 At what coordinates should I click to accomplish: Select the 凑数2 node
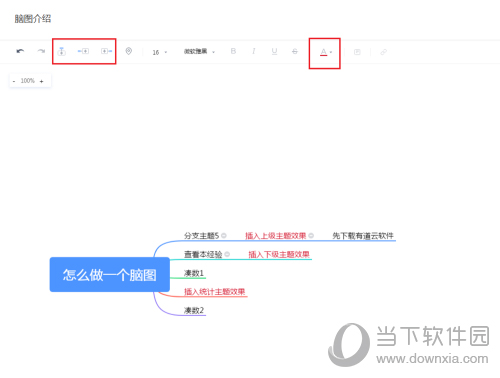click(x=194, y=310)
